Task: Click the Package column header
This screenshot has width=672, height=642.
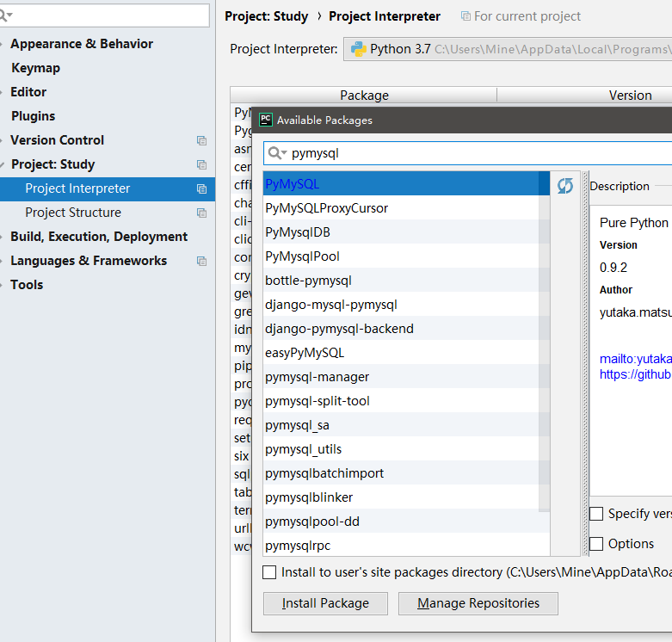Action: (364, 96)
